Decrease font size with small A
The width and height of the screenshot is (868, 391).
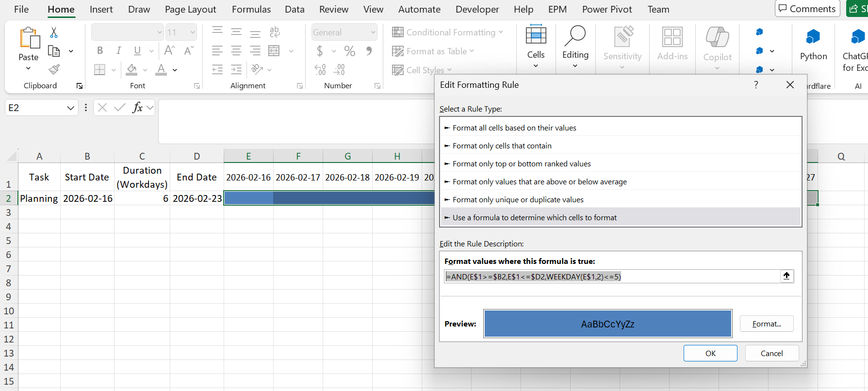189,50
